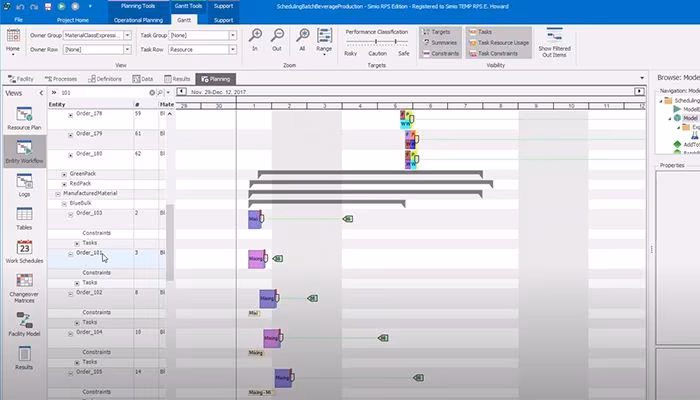
Task: Collapse the BlueBulk group
Action: (x=64, y=204)
